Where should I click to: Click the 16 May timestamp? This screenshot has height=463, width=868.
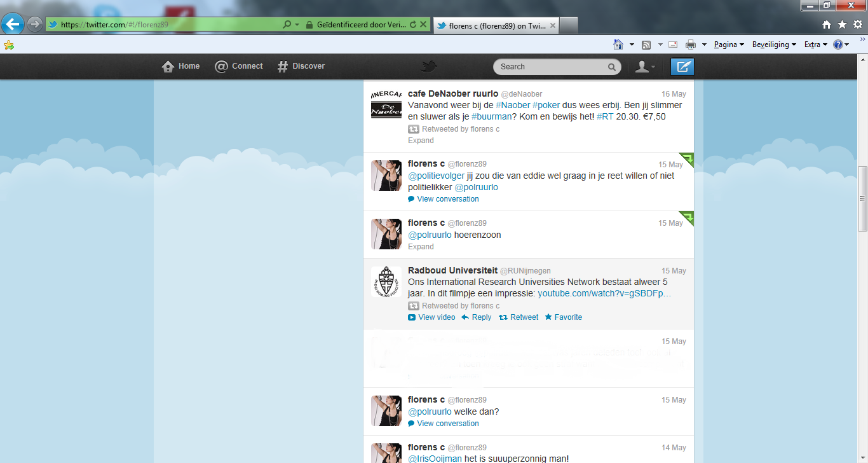coord(674,94)
